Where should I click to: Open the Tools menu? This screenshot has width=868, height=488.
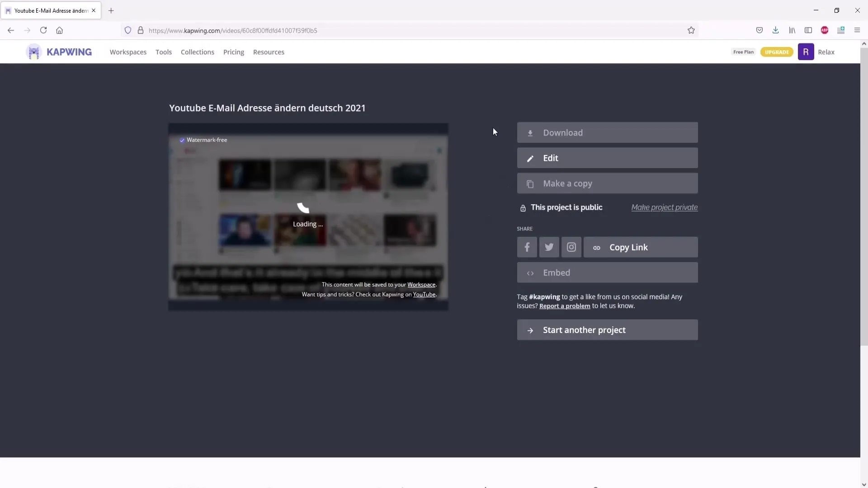click(x=163, y=52)
